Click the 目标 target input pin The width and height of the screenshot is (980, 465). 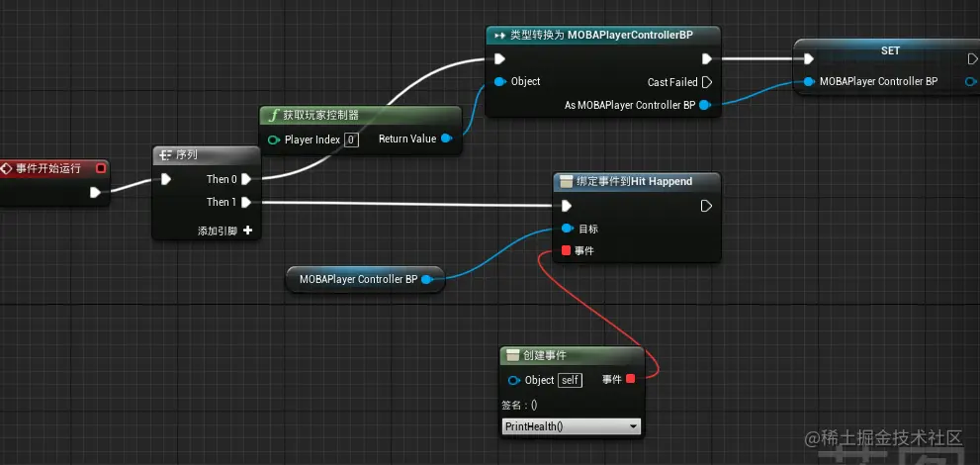coord(567,229)
